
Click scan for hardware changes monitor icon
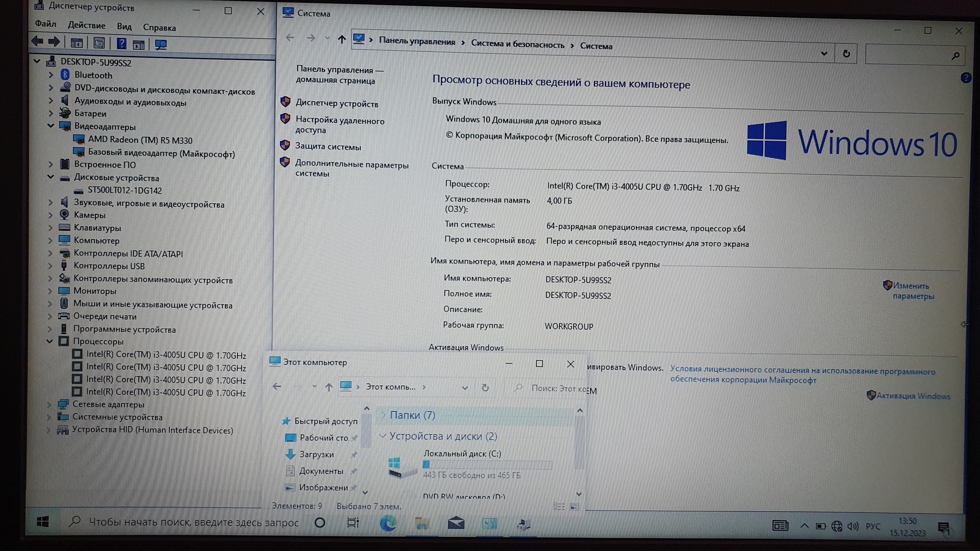click(x=161, y=45)
